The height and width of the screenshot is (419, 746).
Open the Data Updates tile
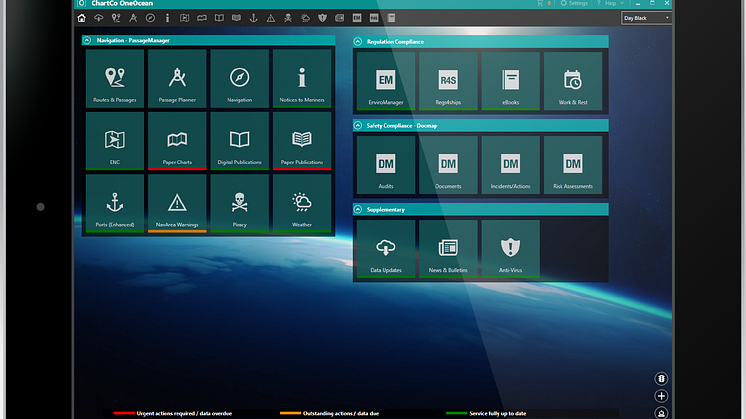pos(386,249)
